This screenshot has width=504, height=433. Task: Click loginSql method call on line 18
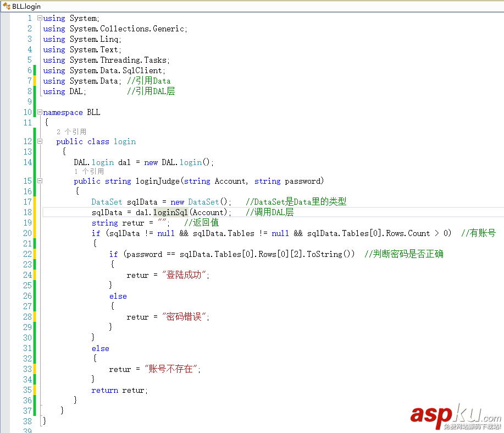click(x=170, y=212)
